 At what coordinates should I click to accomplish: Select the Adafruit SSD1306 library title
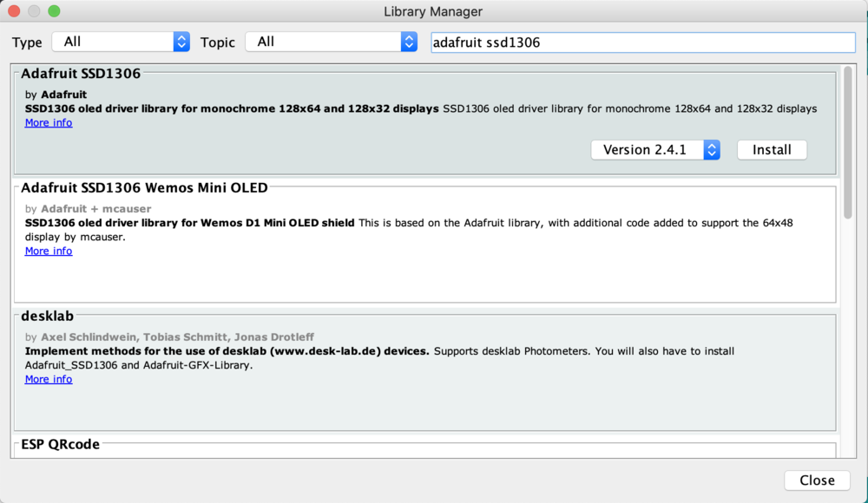[x=81, y=74]
